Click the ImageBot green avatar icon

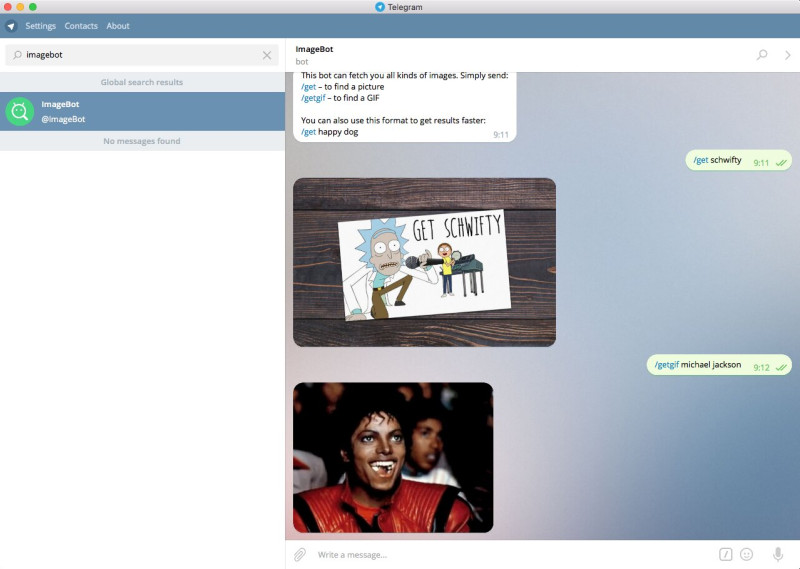(x=20, y=111)
